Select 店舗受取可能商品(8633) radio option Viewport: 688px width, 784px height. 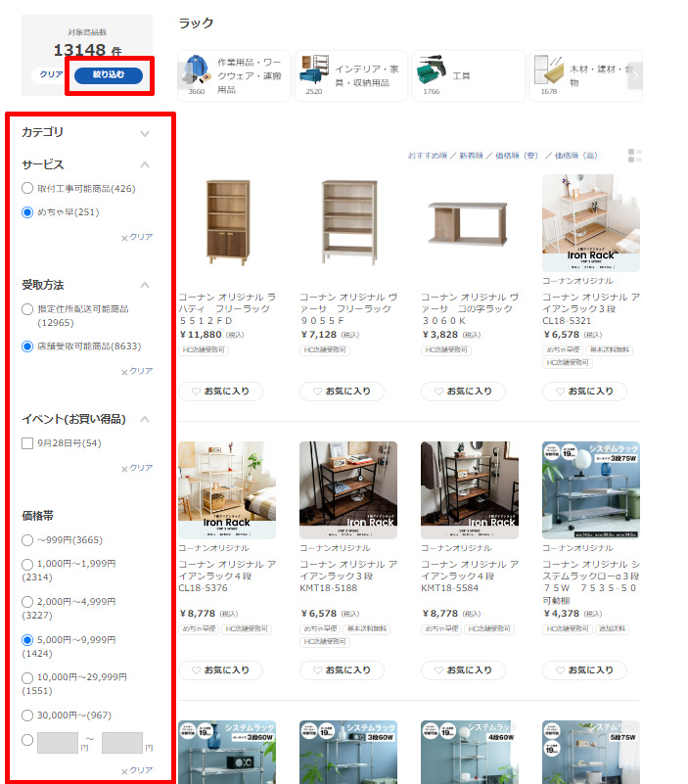[x=27, y=346]
